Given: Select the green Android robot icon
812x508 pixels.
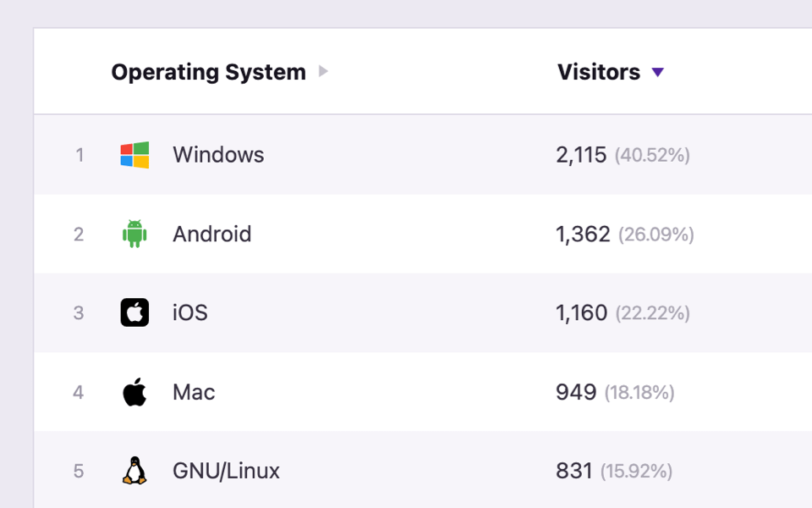Looking at the screenshot, I should click(x=134, y=234).
